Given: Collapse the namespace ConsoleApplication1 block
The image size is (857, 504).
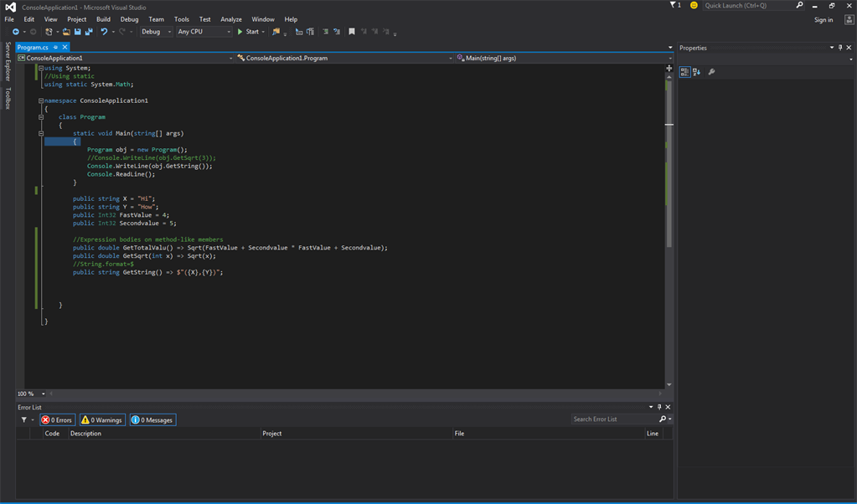Looking at the screenshot, I should tap(41, 100).
